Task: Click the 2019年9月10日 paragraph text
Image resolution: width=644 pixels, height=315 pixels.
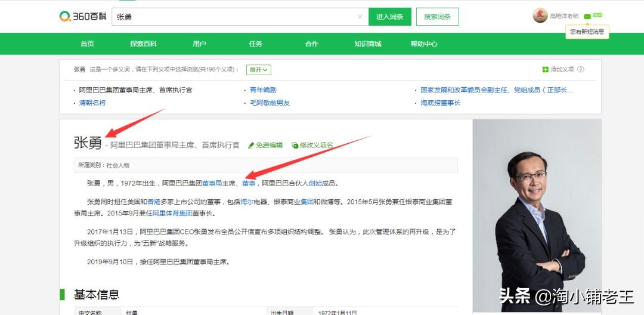Action: (x=158, y=262)
